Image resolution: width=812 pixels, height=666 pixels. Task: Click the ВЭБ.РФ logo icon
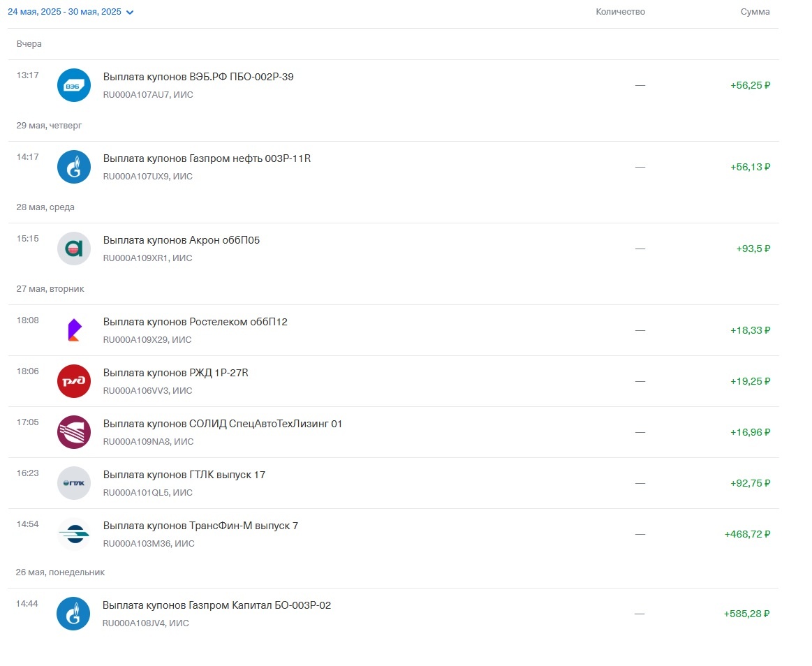(x=73, y=85)
